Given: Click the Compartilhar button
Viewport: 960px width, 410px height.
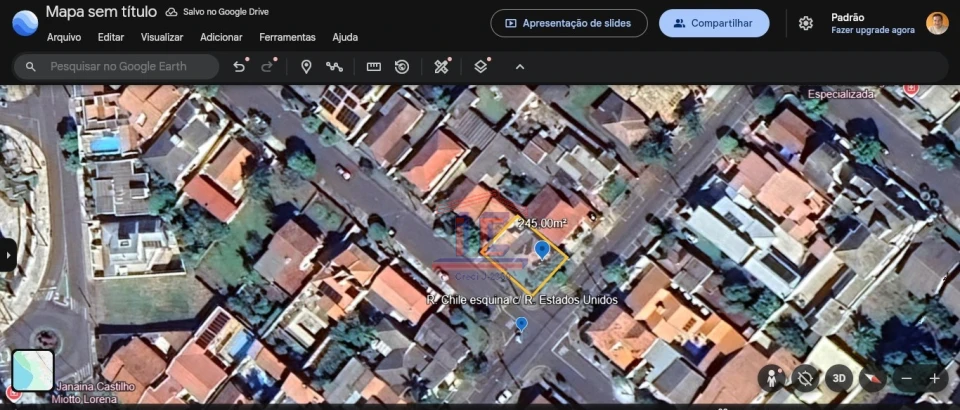Looking at the screenshot, I should click(714, 23).
